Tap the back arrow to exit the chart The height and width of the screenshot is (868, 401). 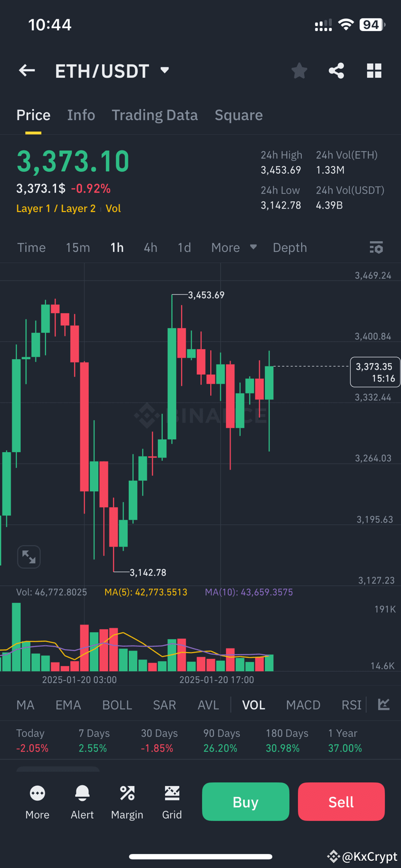(27, 71)
